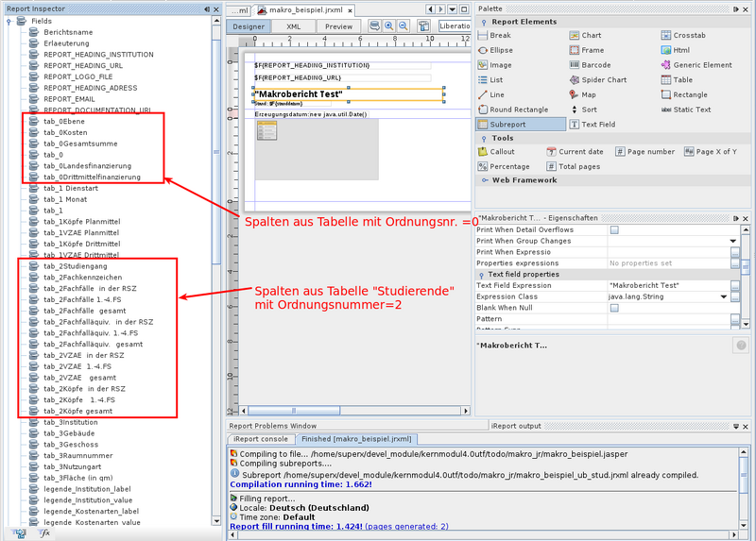Open editor button for Properties expressions
Image resolution: width=756 pixels, height=541 pixels.
735,263
